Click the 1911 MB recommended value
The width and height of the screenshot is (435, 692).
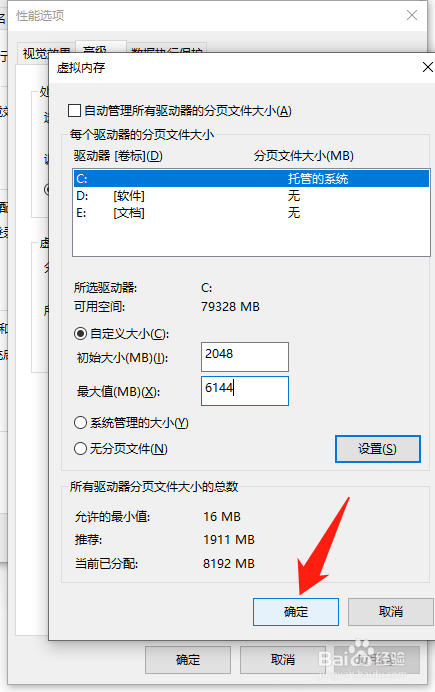point(229,540)
